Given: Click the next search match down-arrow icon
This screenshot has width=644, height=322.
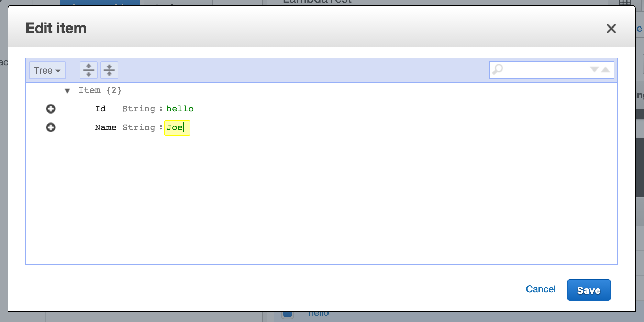Looking at the screenshot, I should pos(594,69).
